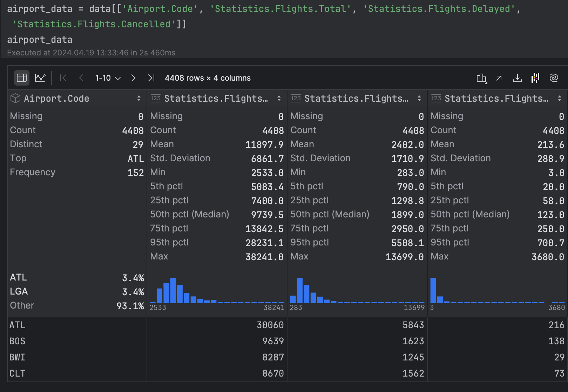
Task: Go to the next page of rows
Action: pyautogui.click(x=133, y=78)
